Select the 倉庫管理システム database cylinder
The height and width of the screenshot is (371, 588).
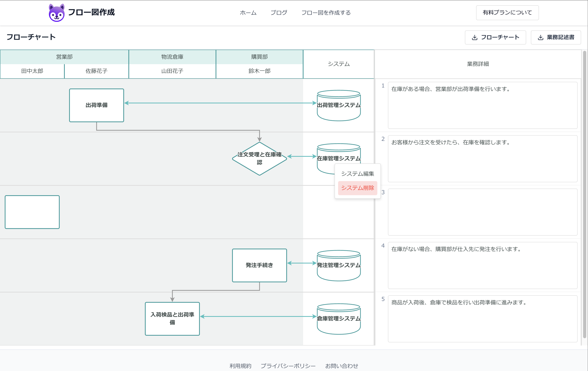tap(339, 319)
